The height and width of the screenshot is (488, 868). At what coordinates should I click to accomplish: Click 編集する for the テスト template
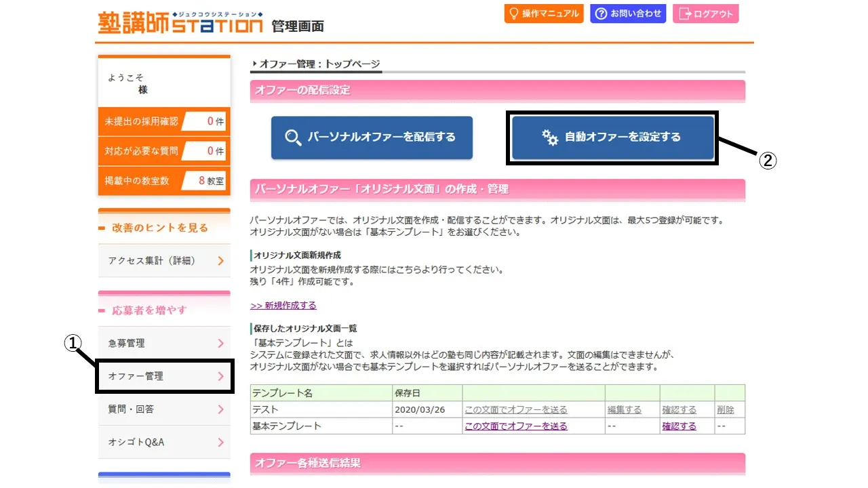pos(624,410)
